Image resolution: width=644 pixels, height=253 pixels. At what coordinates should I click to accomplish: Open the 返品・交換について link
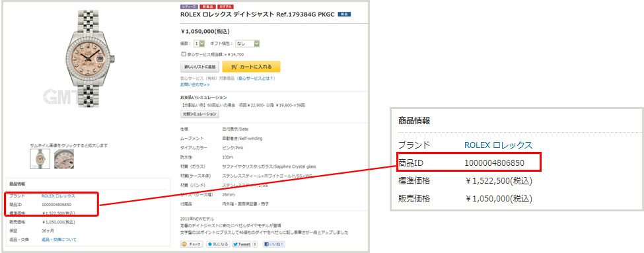pos(59,239)
